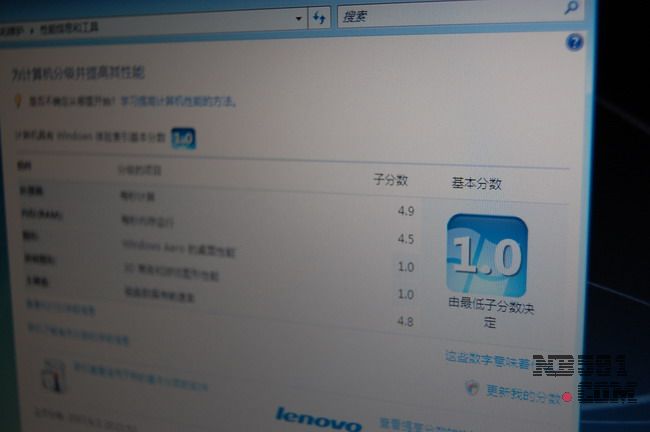
Task: Open help with the blue question mark icon
Action: 574,42
